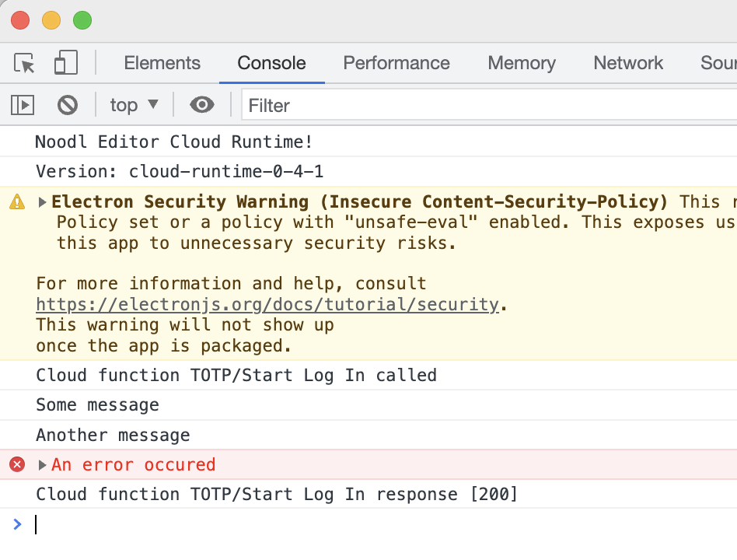Screen dimensions: 737x560
Task: Expand the Electron Security Warning message
Action: point(43,202)
